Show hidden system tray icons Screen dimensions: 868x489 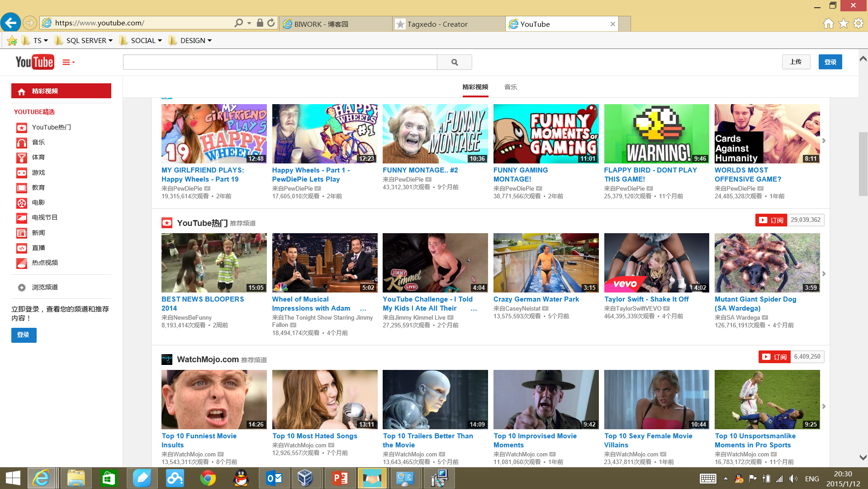tap(726, 479)
